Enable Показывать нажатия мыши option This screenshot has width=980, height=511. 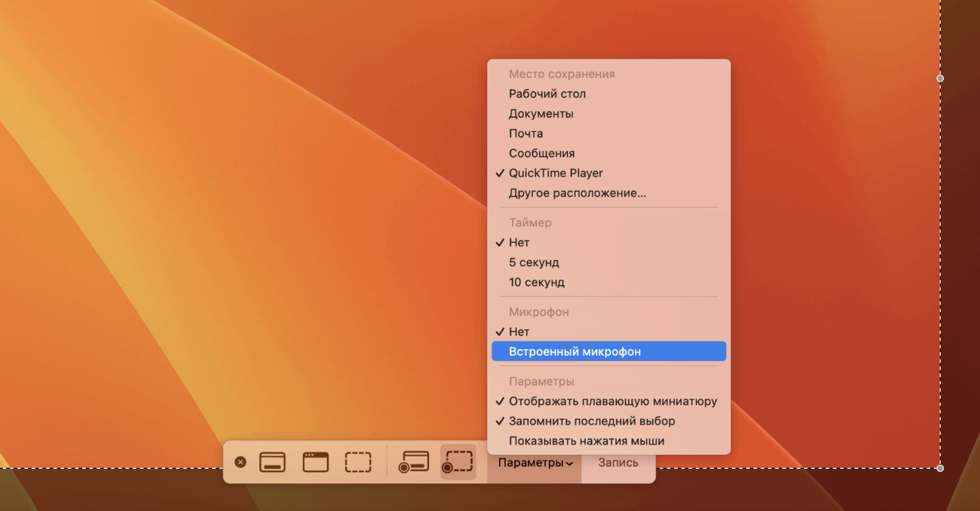click(586, 441)
